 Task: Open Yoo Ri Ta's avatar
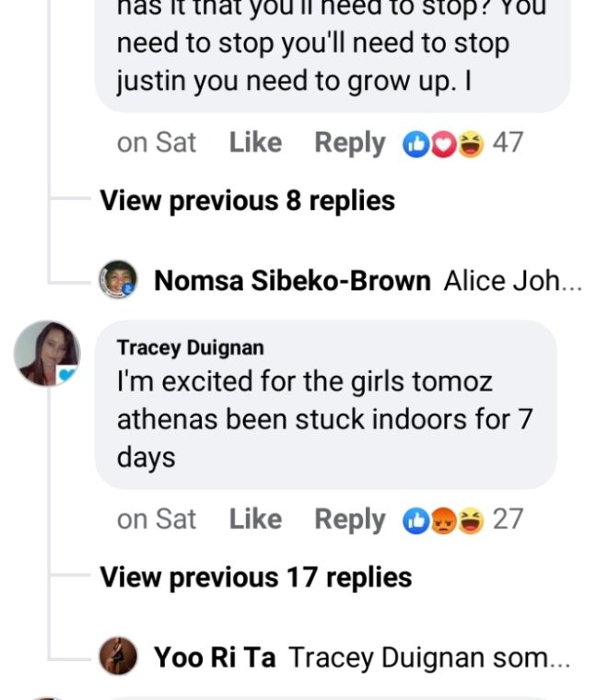[x=118, y=657]
